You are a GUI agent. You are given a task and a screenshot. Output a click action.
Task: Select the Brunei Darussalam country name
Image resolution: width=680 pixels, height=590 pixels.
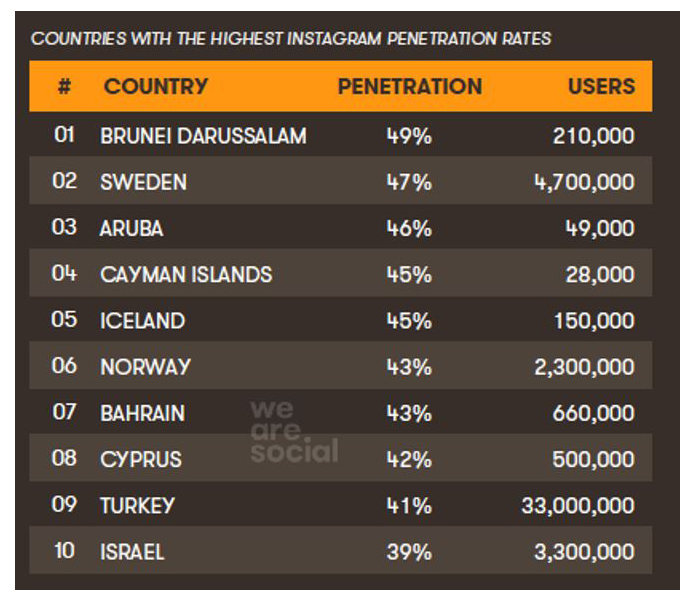pyautogui.click(x=203, y=136)
